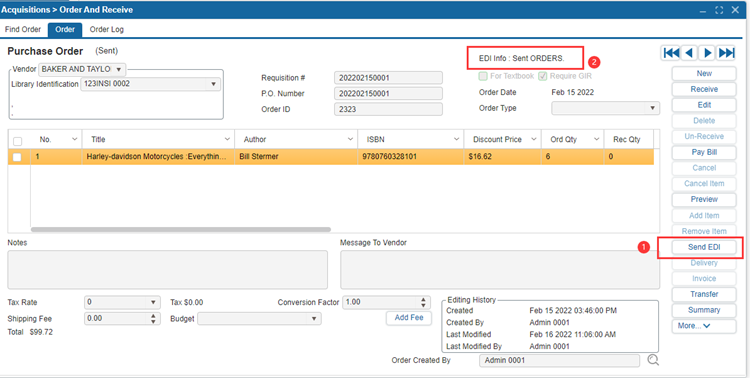Click the Order Created By field
Viewport: 750px width, 378px height.
click(559, 360)
